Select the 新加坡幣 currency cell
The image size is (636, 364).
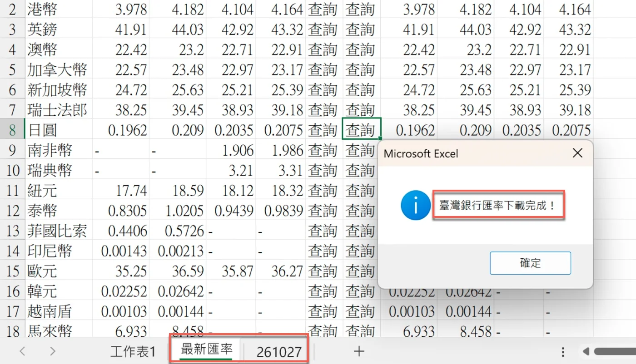click(59, 89)
